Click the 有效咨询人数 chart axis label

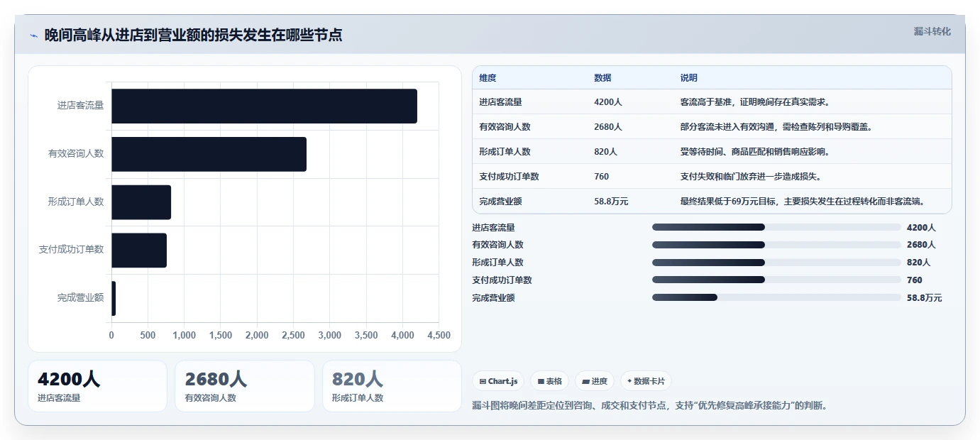point(76,154)
